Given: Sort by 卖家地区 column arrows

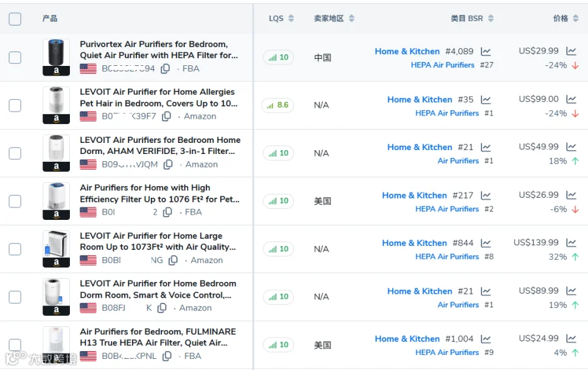Looking at the screenshot, I should (x=351, y=18).
